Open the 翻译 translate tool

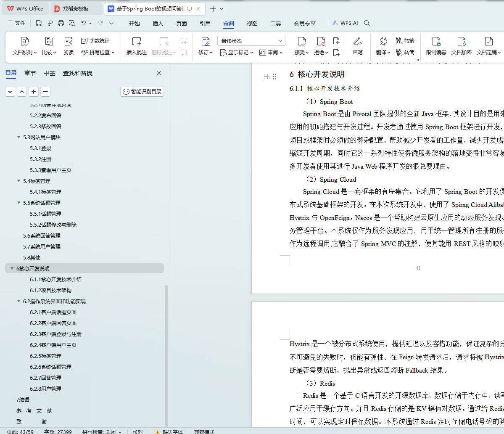point(383,46)
